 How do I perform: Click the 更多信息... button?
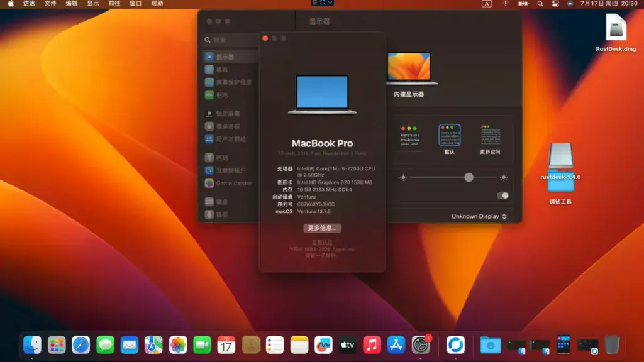(322, 228)
